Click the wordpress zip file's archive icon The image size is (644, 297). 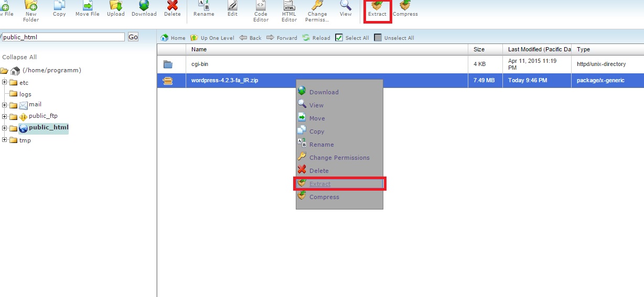coord(168,81)
